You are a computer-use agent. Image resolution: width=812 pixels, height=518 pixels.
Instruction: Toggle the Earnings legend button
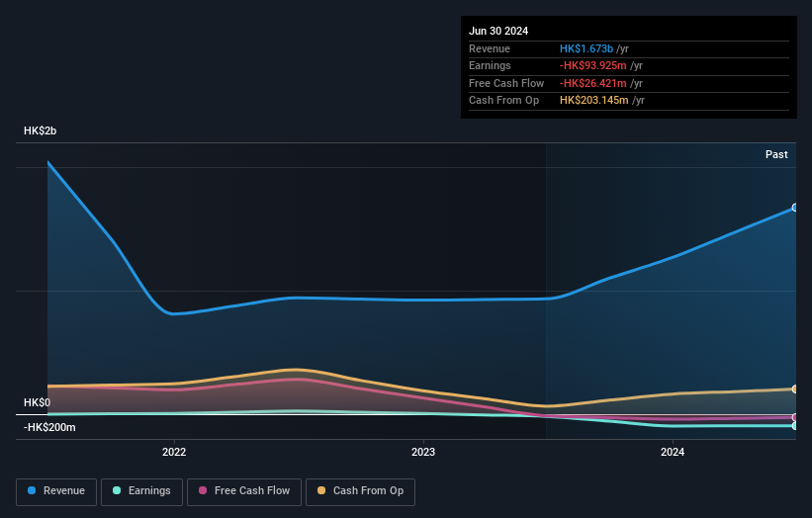point(141,491)
